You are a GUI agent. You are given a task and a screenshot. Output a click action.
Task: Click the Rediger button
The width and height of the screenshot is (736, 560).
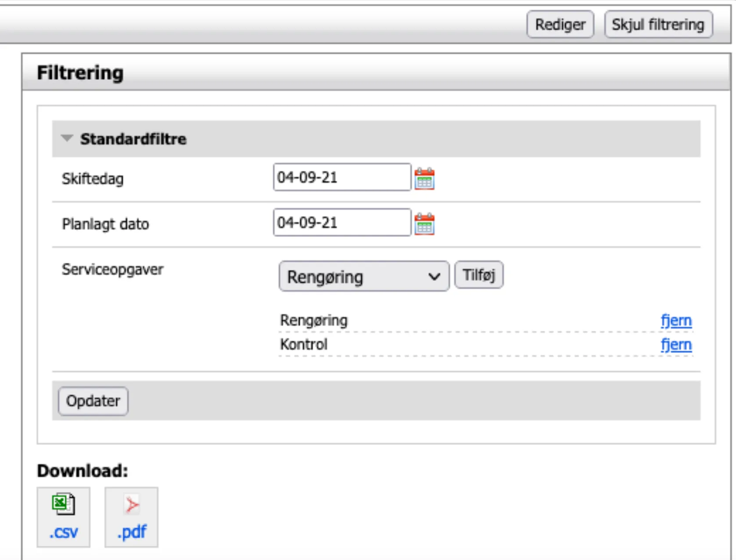[560, 25]
